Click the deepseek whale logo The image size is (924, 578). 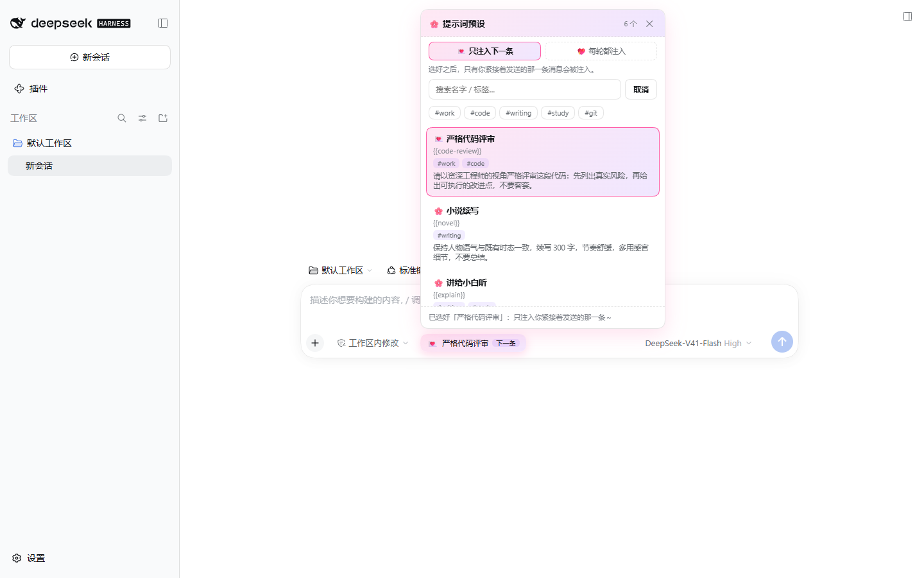[x=18, y=23]
